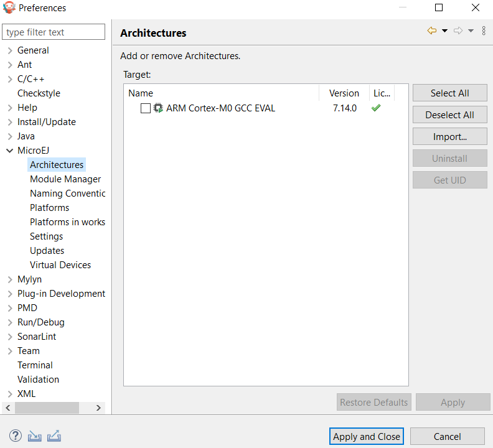The image size is (493, 448).
Task: Check the ARM Cortex-M0 GCC EVAL checkbox
Action: tap(146, 108)
